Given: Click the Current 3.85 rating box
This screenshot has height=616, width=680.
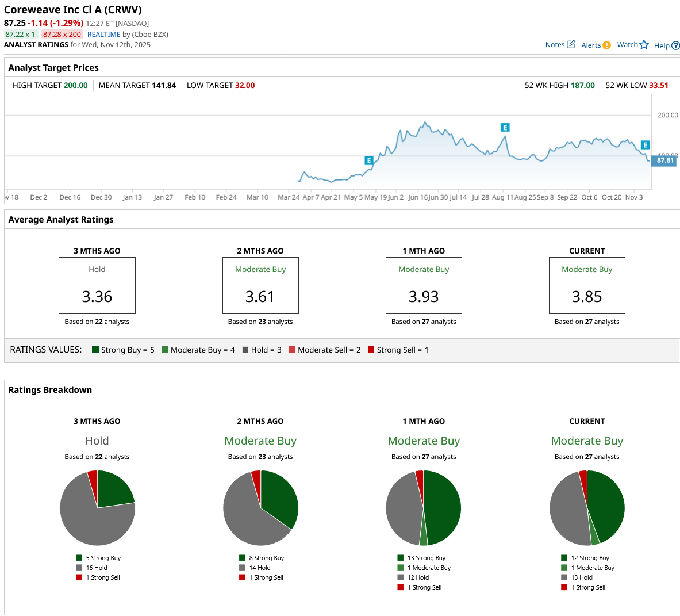Looking at the screenshot, I should 587,285.
